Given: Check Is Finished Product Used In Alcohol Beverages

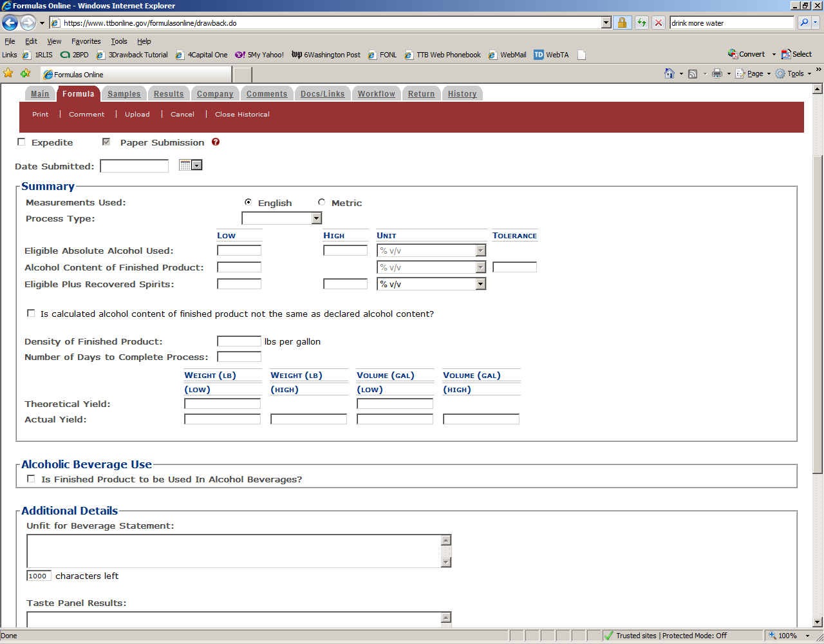Looking at the screenshot, I should (31, 479).
